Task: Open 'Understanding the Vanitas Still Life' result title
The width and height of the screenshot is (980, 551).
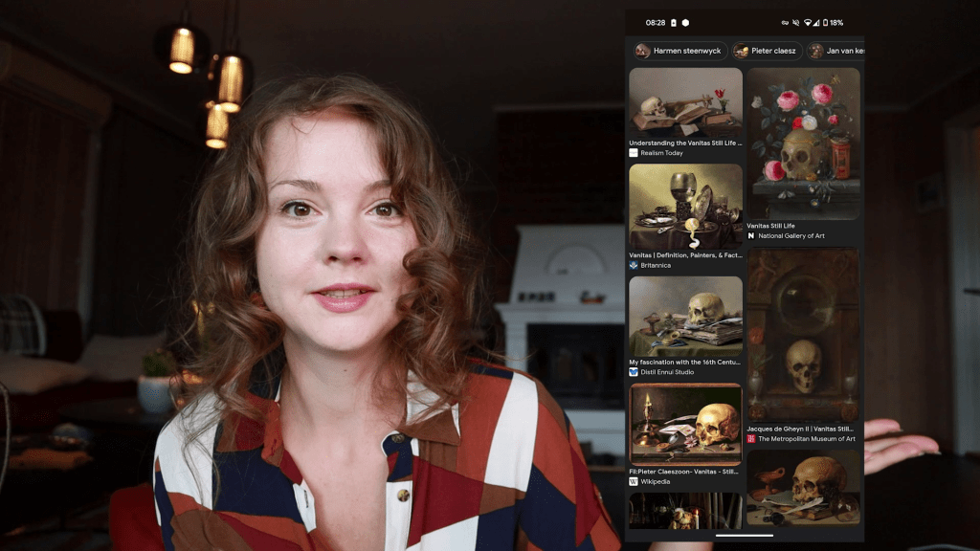Action: pos(685,143)
